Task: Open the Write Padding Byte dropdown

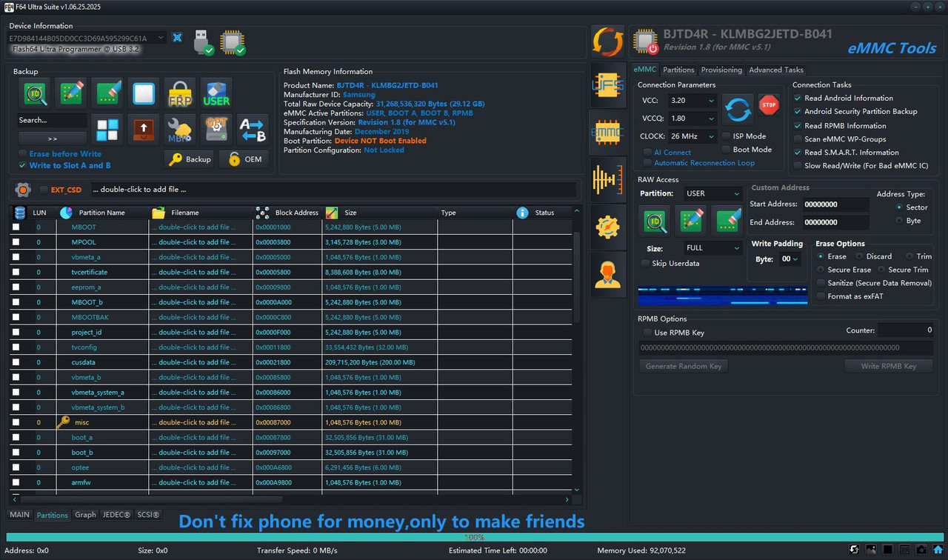Action: [x=790, y=259]
